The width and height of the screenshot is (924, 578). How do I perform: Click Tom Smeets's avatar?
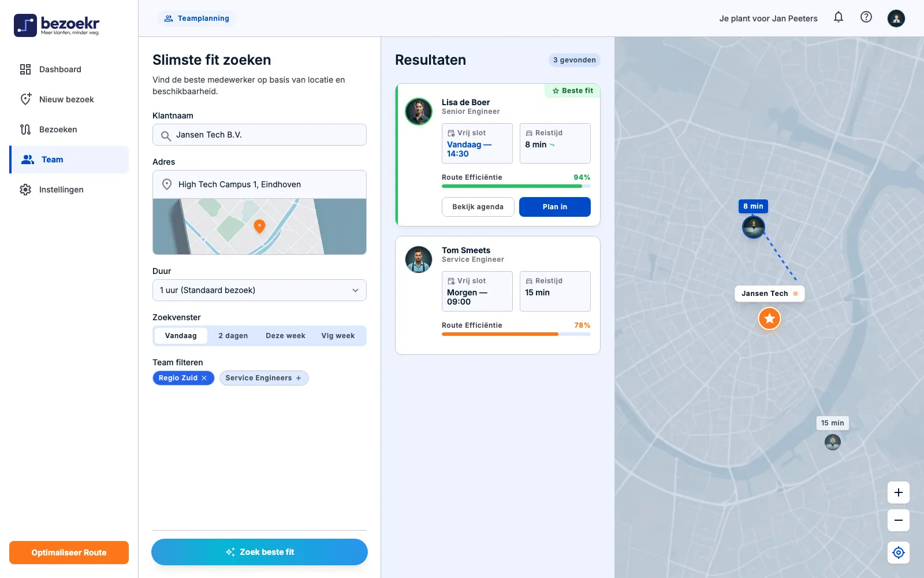coord(419,260)
